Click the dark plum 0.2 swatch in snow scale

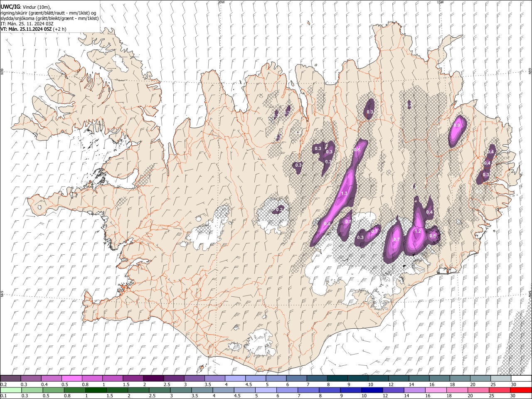(10, 378)
